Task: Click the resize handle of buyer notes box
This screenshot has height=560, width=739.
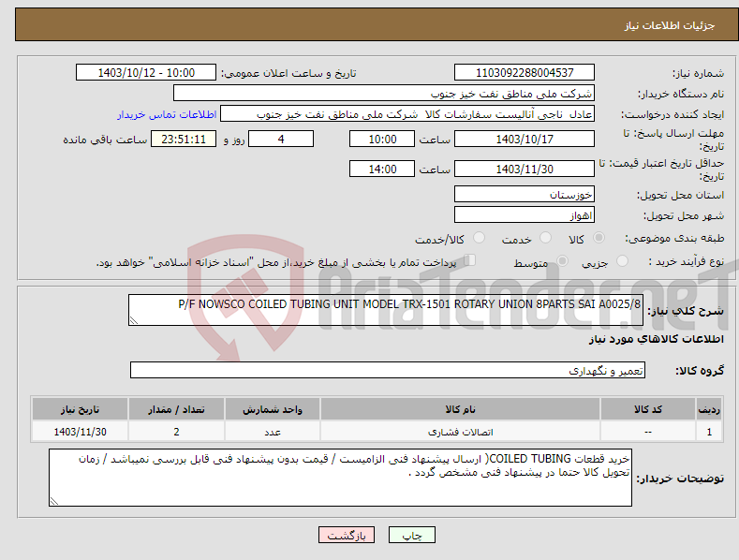Action: tap(54, 501)
